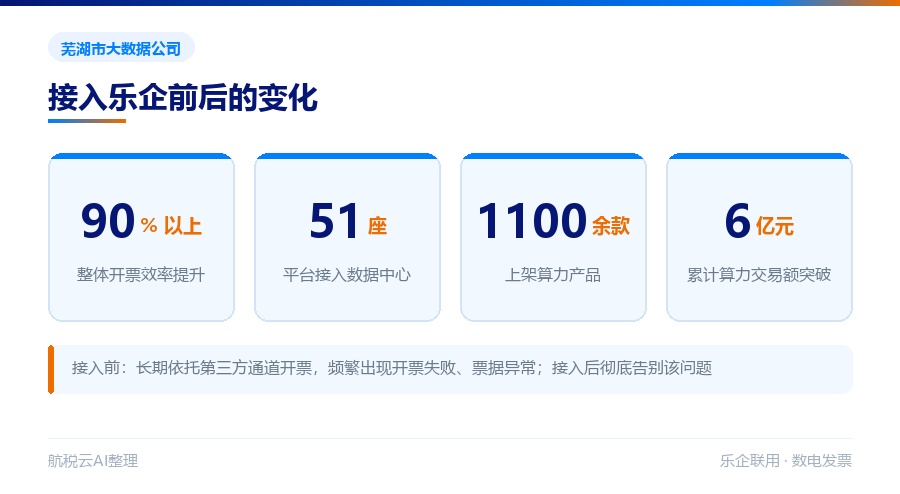Click the 上架算力产品 label
The height and width of the screenshot is (494, 900).
pyautogui.click(x=553, y=275)
